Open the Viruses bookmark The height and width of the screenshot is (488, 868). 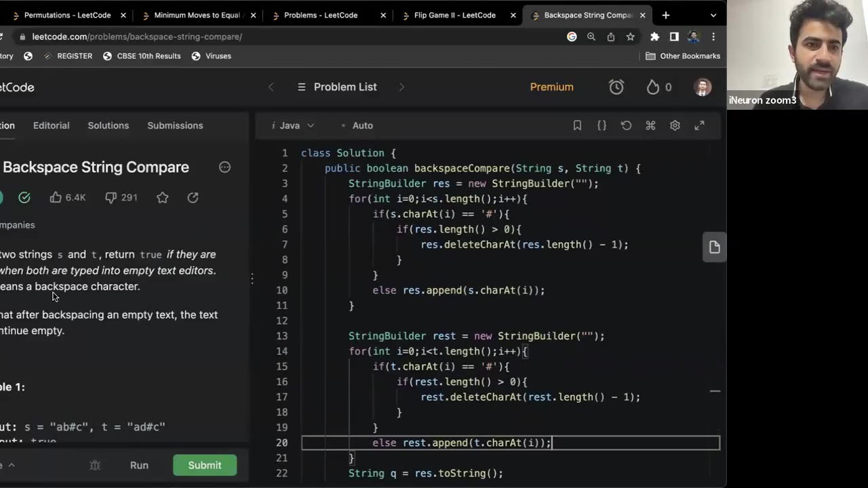click(x=211, y=56)
